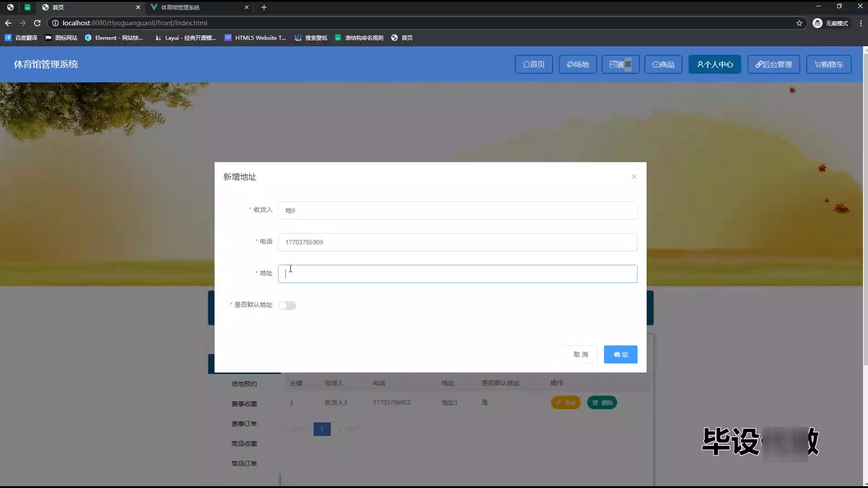Open the 商品 navigation item

tap(663, 64)
